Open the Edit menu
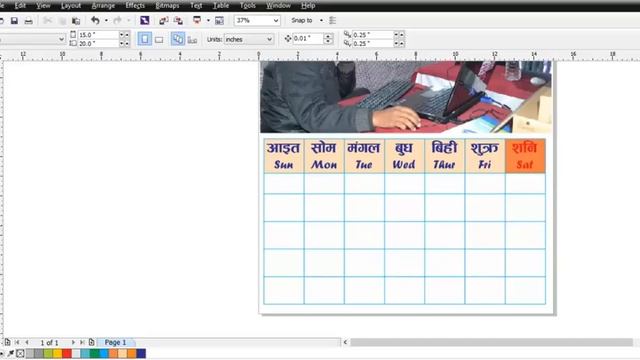Image resolution: width=640 pixels, height=360 pixels. 20,6
